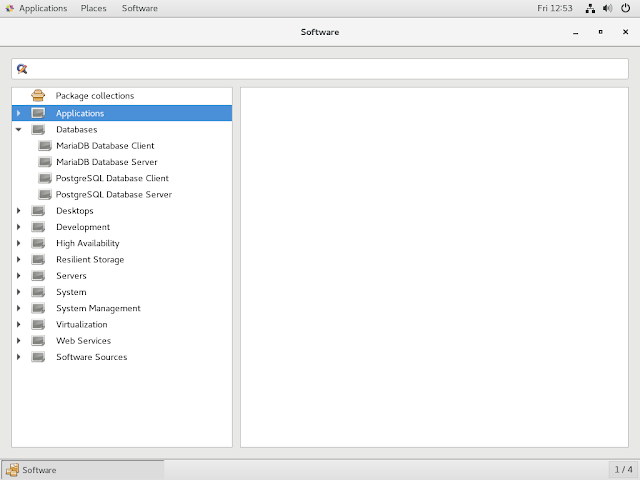This screenshot has width=640, height=480.
Task: Click the System Management category icon
Action: (x=38, y=308)
